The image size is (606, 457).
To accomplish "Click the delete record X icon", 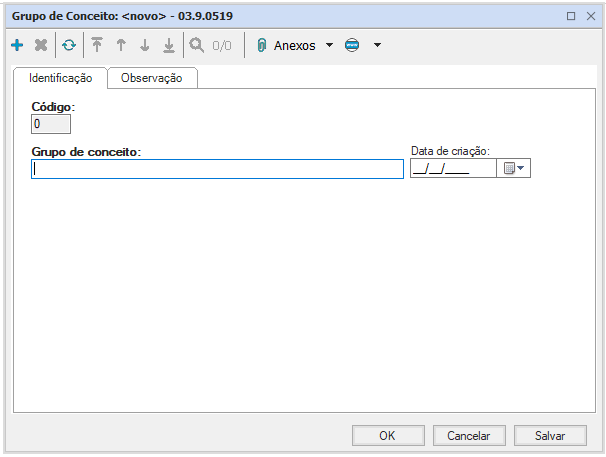I will (41, 46).
